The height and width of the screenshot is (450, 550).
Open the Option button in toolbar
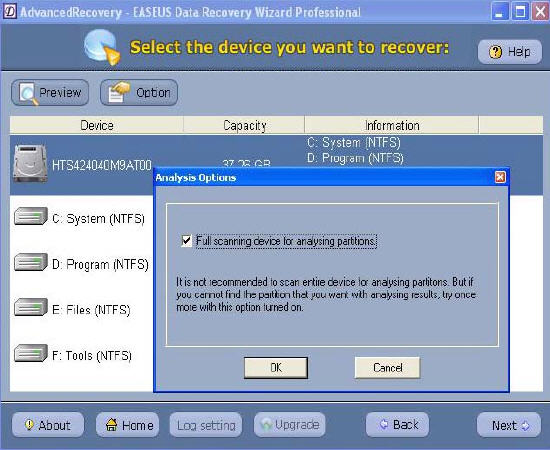pos(139,93)
